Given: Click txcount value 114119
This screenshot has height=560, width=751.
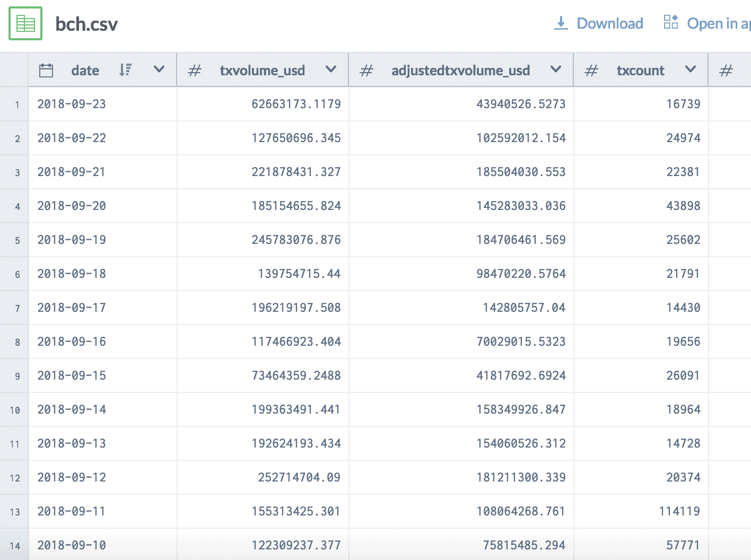Looking at the screenshot, I should pos(679,511).
